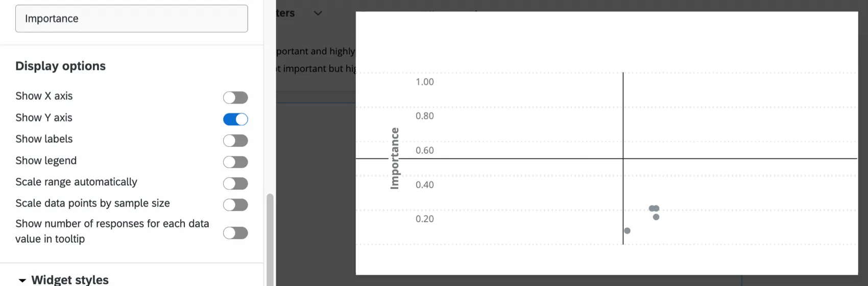Enable Scale range automatically
Image resolution: width=868 pixels, height=286 pixels.
(x=235, y=183)
